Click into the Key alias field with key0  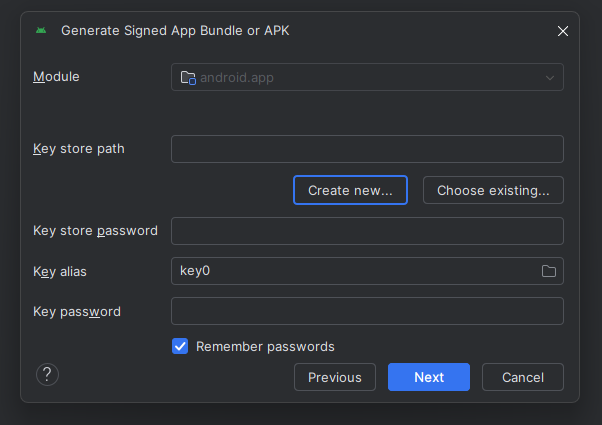[355, 271]
